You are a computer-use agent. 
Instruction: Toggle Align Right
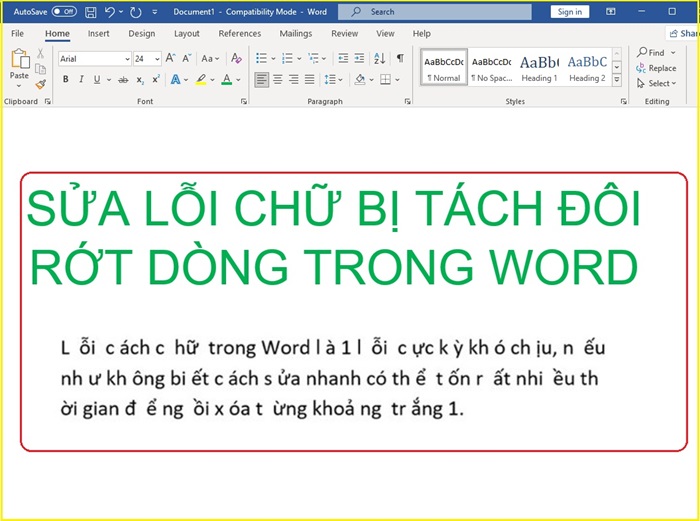[x=293, y=80]
